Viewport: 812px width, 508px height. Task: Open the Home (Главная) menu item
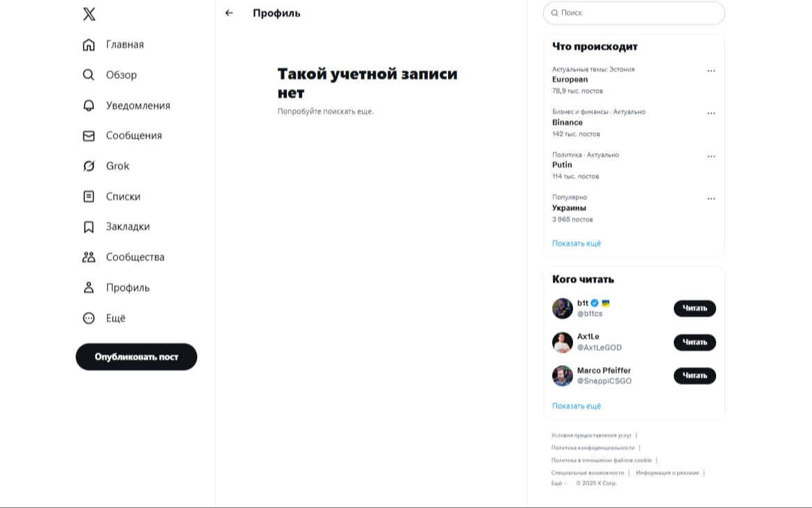click(124, 44)
